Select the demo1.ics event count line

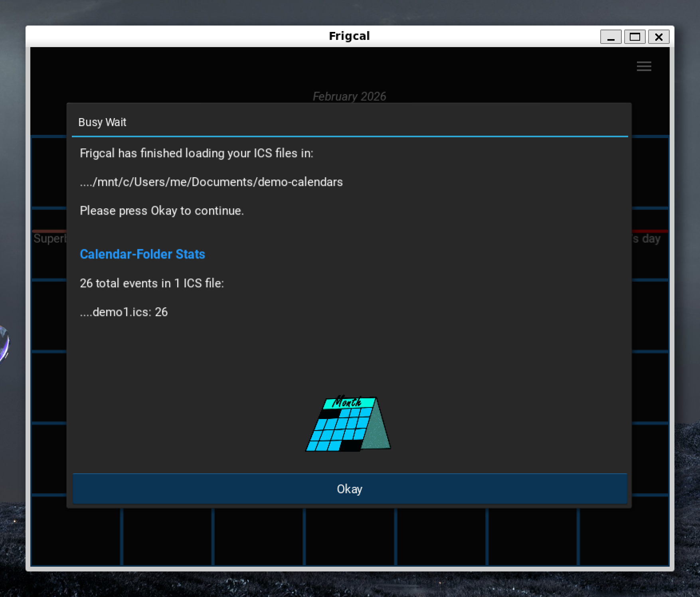[124, 312]
